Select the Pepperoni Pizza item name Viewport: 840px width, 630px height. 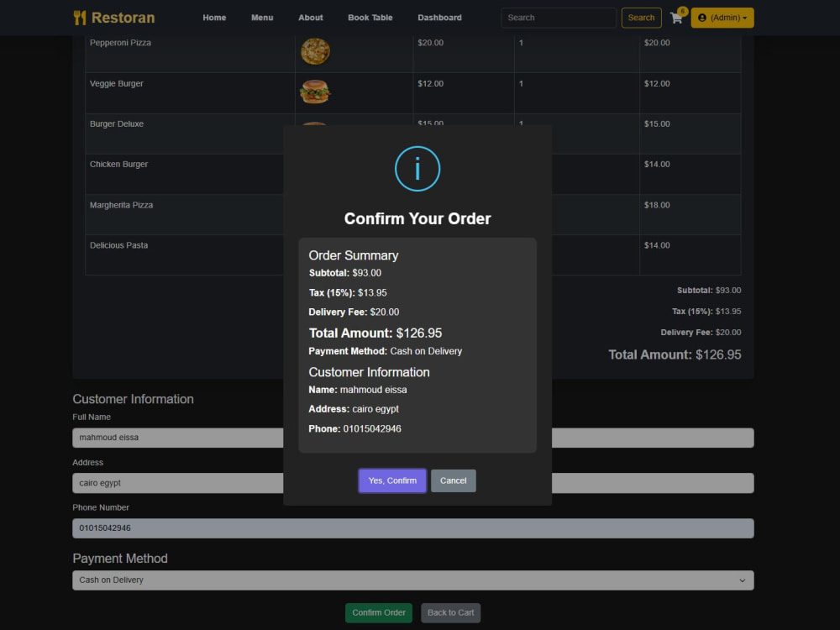[120, 43]
